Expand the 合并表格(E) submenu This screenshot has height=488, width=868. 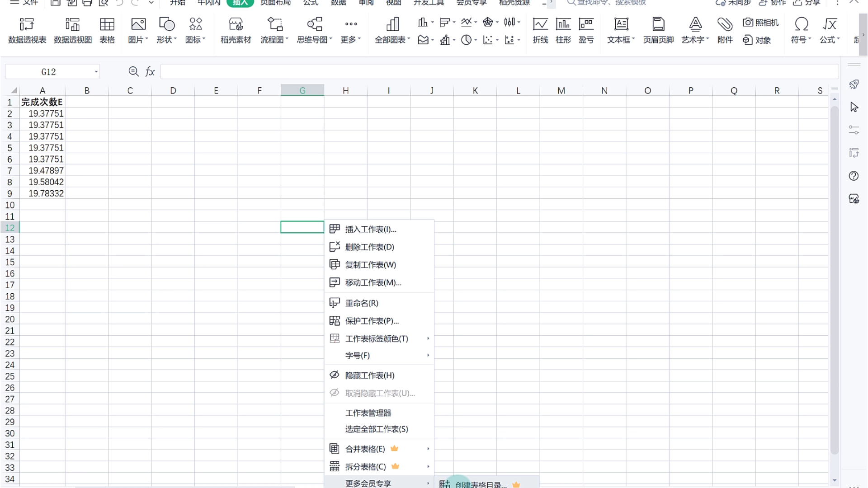tap(365, 449)
